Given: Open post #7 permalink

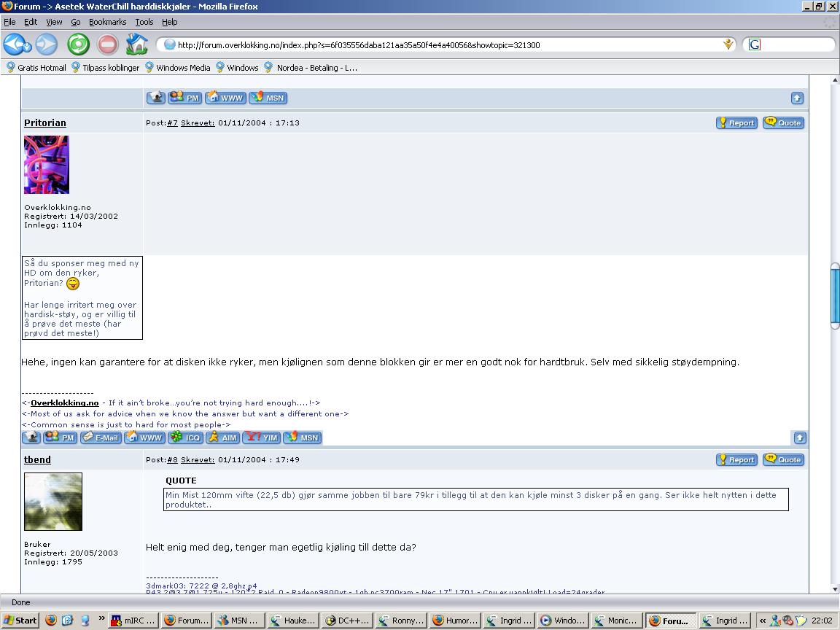Looking at the screenshot, I should [173, 122].
